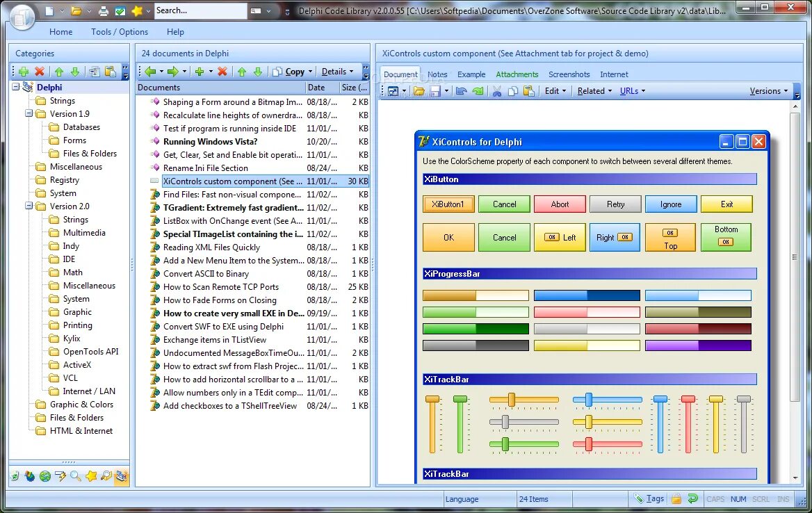812x513 pixels.
Task: Click the rename category icon
Action: point(95,72)
